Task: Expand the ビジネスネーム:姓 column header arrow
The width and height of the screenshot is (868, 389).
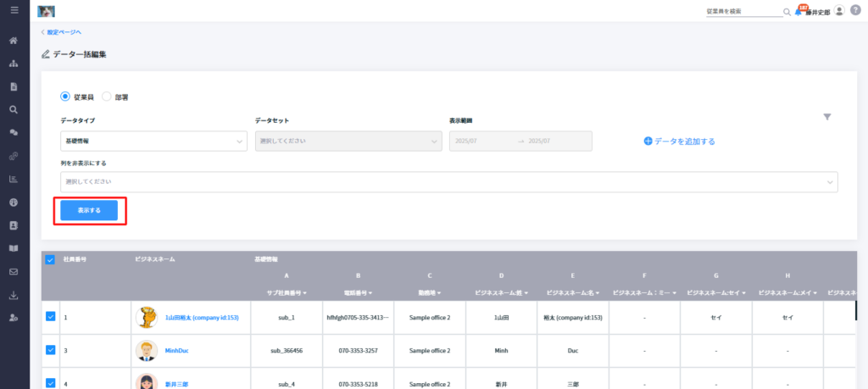Action: click(526, 292)
